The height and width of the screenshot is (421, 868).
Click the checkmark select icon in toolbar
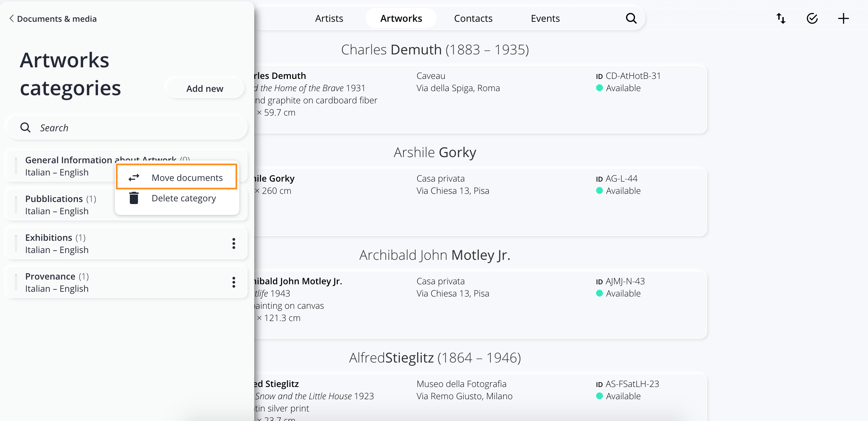coord(812,18)
